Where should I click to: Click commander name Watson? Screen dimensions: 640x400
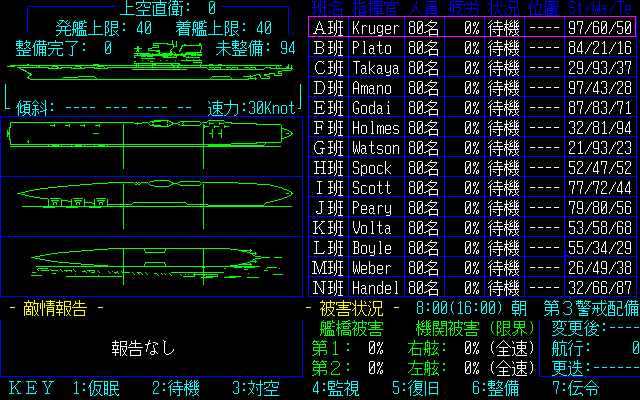[376, 148]
